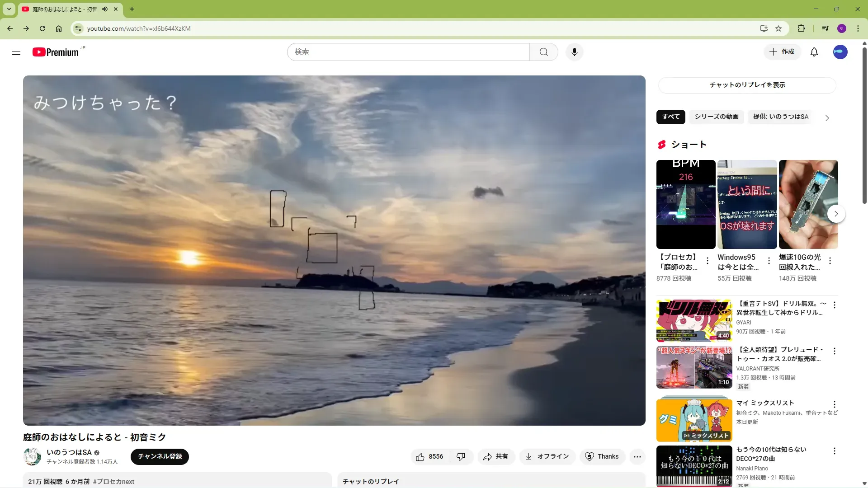Click the search magnifier button
The height and width of the screenshot is (488, 868).
point(543,52)
